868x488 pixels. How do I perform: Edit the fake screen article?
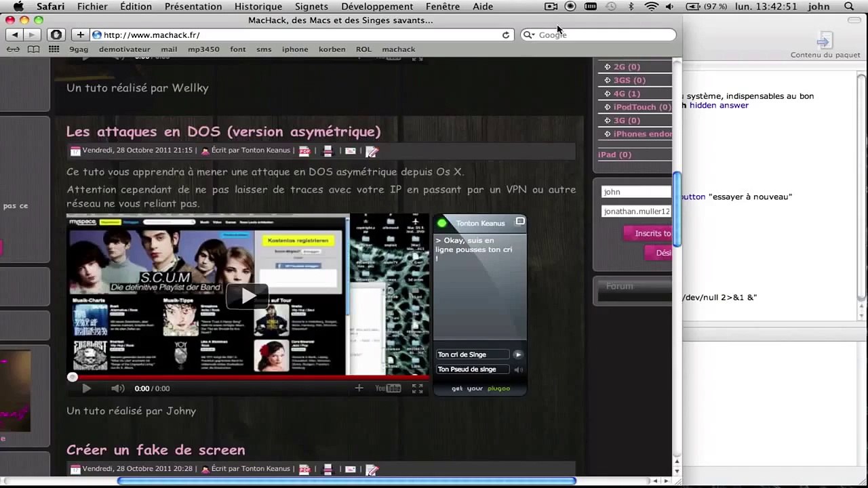click(372, 469)
